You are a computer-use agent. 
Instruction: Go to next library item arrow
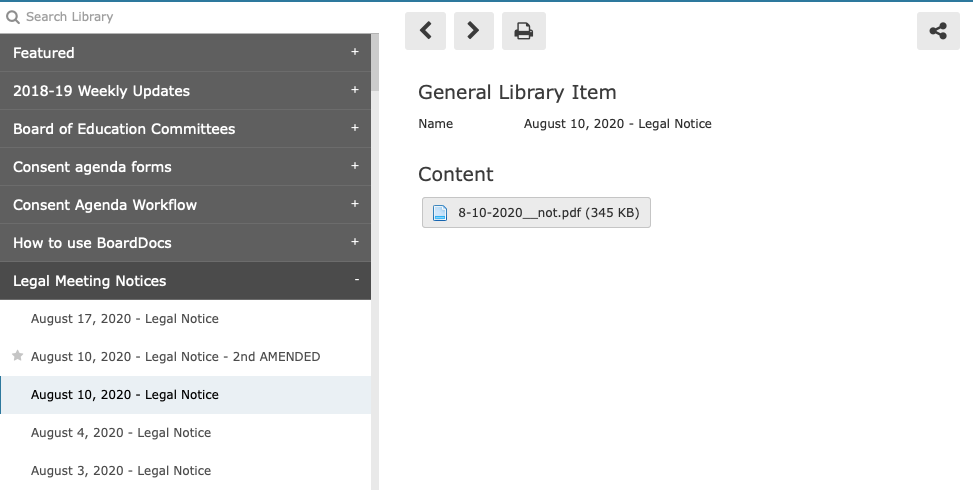click(x=473, y=30)
